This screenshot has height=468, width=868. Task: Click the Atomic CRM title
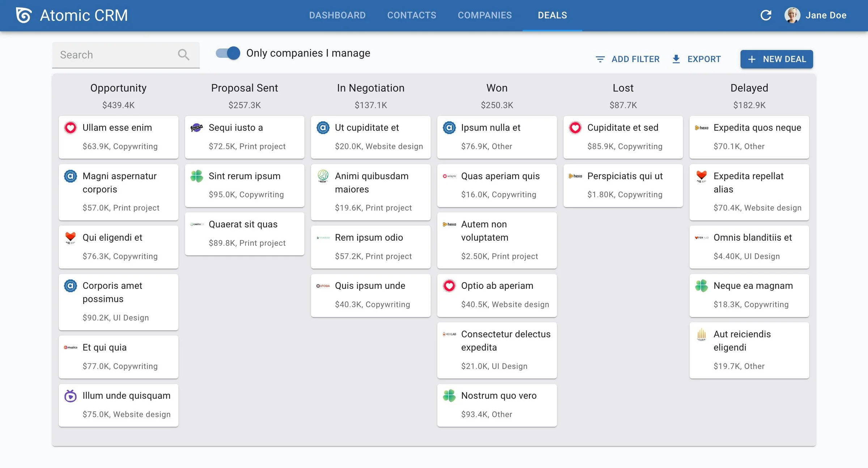(x=84, y=15)
